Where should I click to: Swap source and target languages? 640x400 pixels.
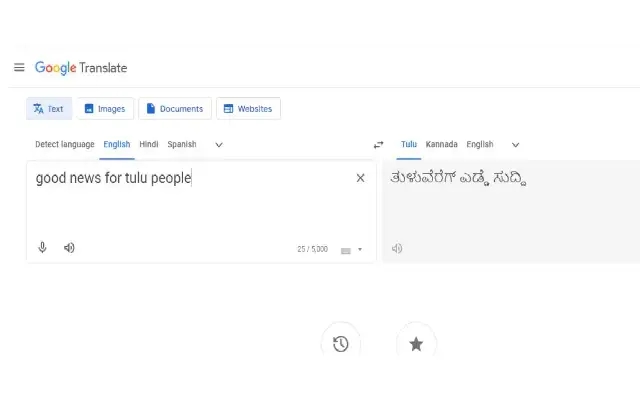378,144
